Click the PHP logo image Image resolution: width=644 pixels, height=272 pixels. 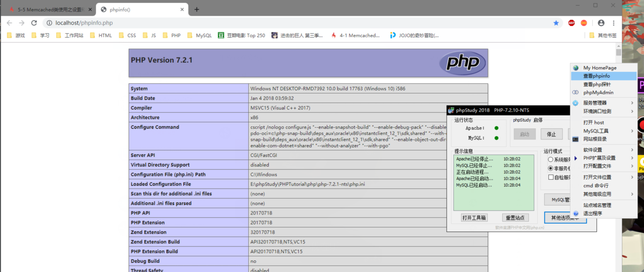coord(463,63)
